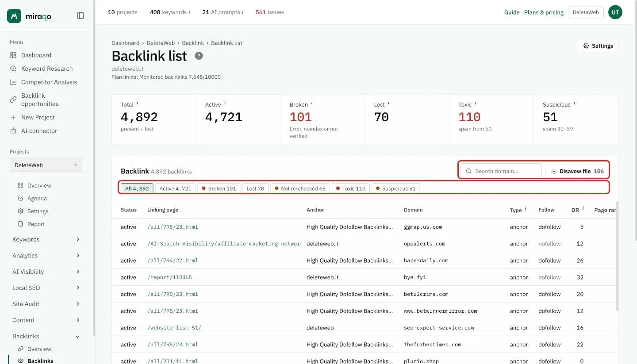Click the info icon beside DR column

[583, 209]
